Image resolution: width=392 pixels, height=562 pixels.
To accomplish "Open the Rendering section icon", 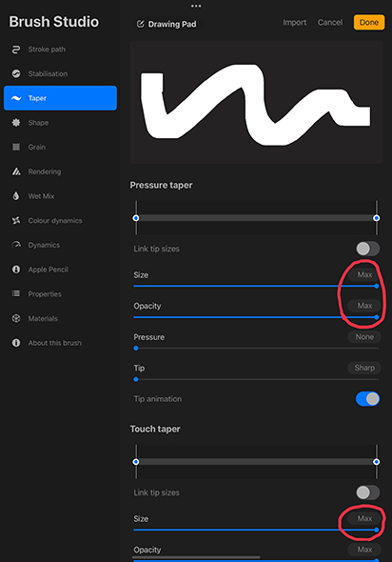I will [x=16, y=171].
